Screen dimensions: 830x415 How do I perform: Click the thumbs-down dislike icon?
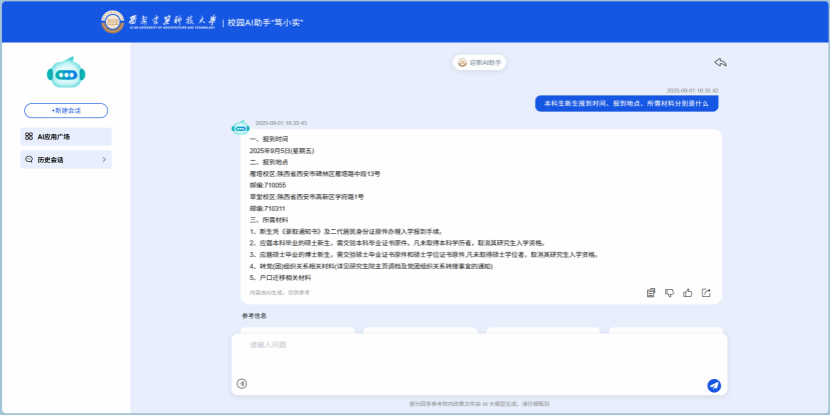(669, 293)
